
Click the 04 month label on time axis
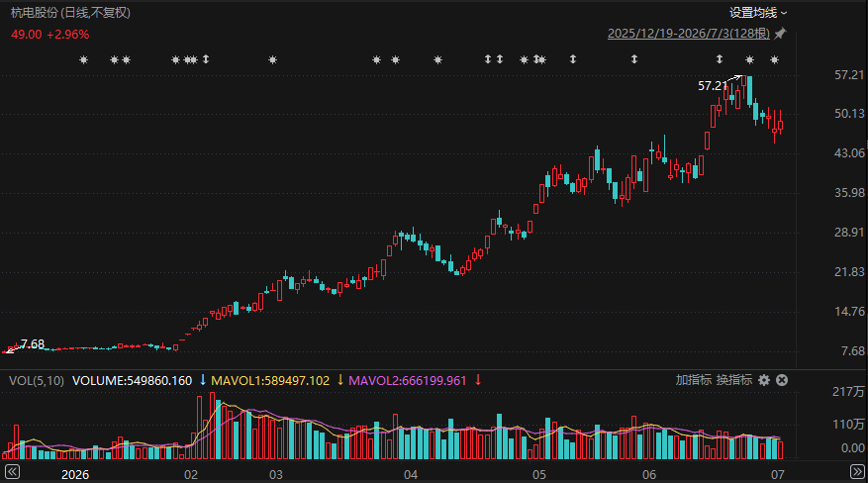pyautogui.click(x=411, y=475)
